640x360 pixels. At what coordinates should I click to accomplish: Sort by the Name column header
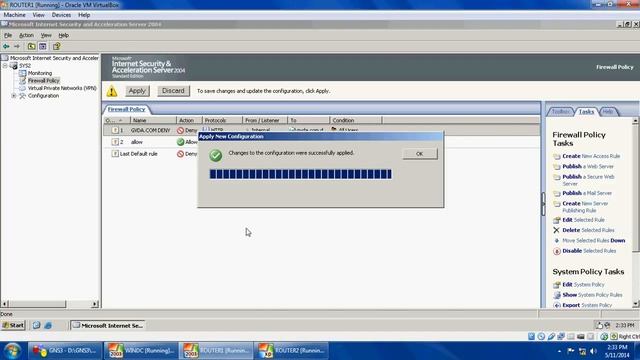(153, 120)
